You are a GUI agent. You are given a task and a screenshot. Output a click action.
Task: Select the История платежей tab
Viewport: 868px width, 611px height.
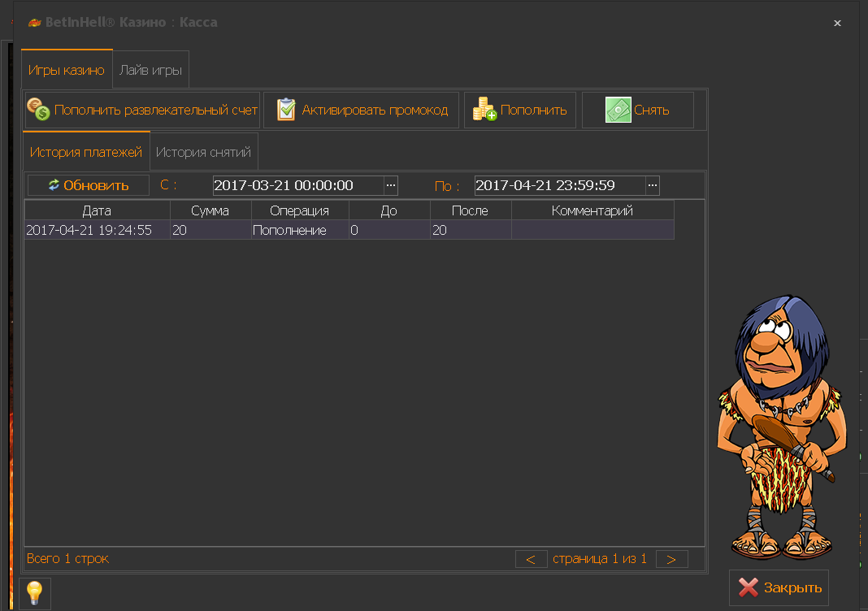pos(86,152)
